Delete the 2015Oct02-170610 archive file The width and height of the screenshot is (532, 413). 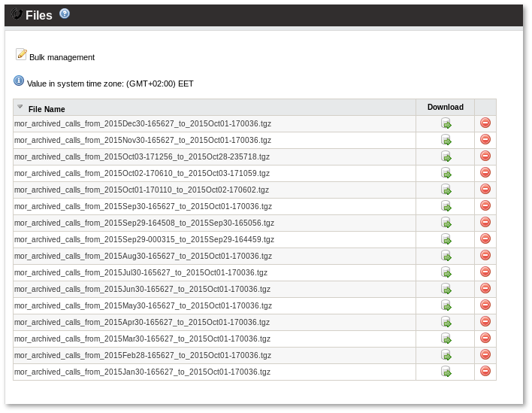485,172
